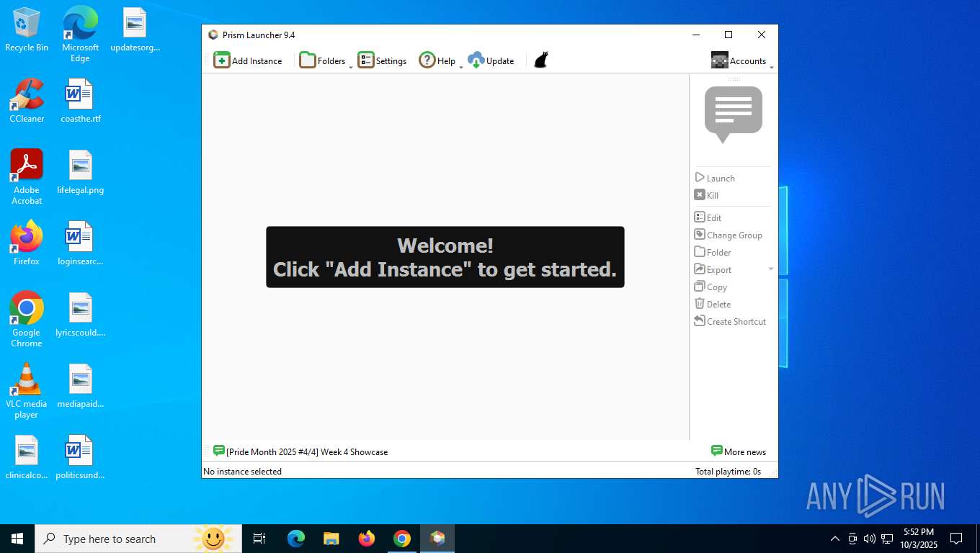Click the No instance selected status text

pos(243,472)
